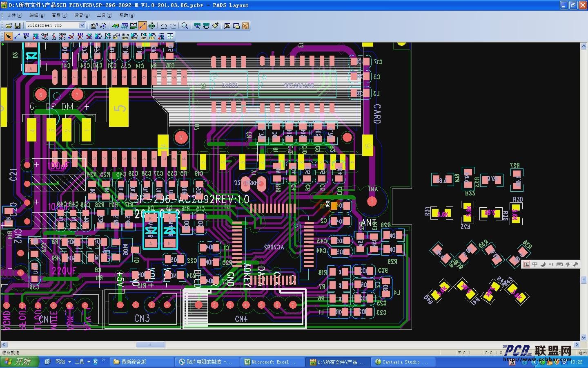Viewport: 588px width, 368px height.
Task: Choose the Delete Connection tool
Action: click(71, 36)
